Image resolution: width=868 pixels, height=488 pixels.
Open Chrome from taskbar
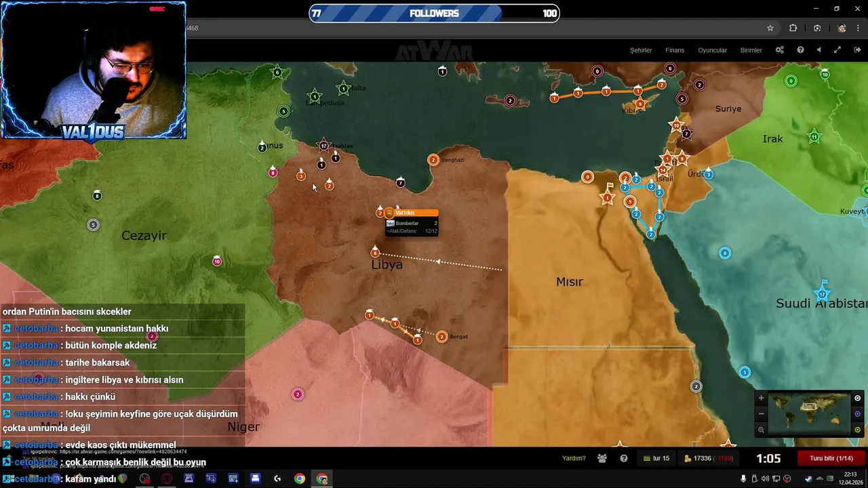[300, 479]
